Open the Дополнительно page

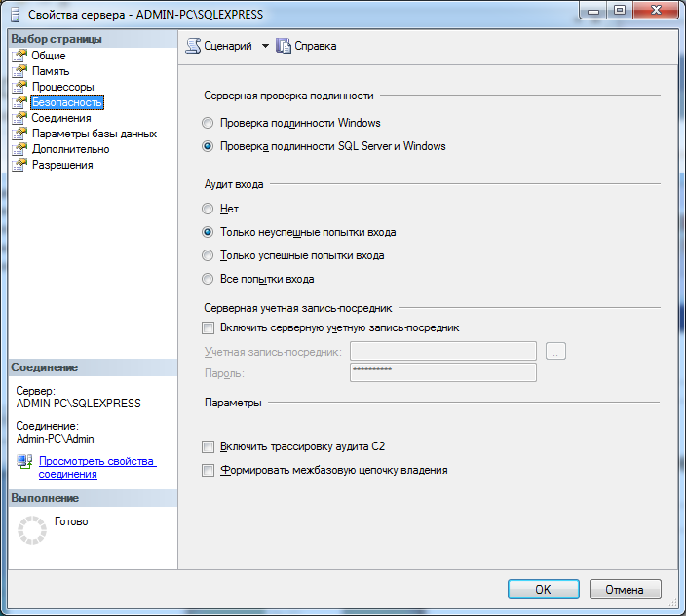(x=70, y=149)
